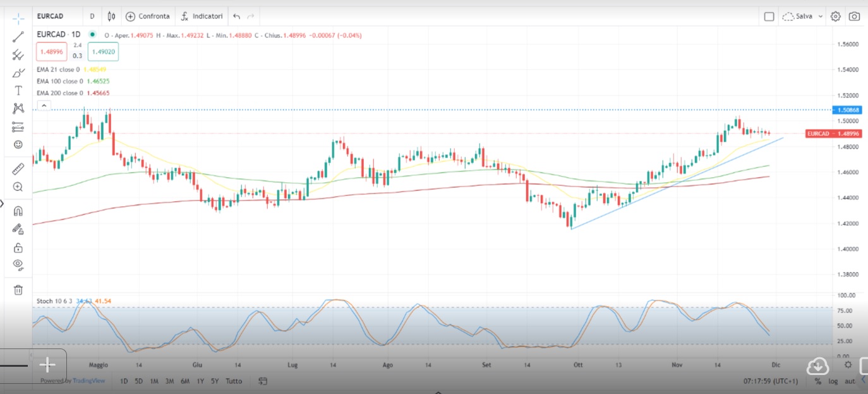This screenshot has width=868, height=394.
Task: Toggle log scale on price axis
Action: point(834,381)
